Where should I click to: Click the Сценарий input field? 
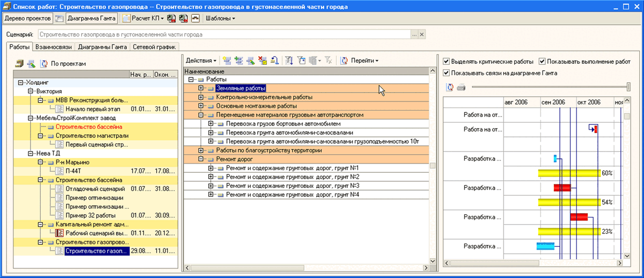tap(224, 34)
